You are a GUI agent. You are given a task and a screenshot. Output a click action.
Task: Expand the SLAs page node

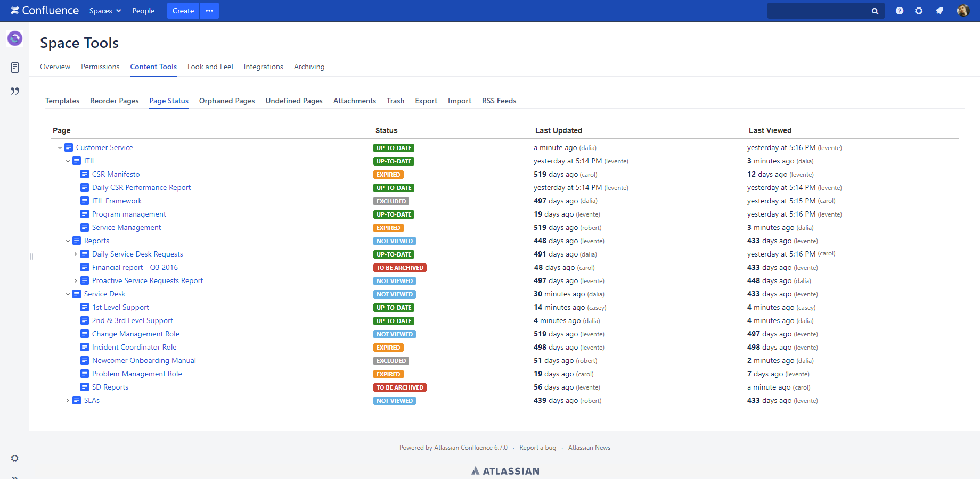pos(67,400)
